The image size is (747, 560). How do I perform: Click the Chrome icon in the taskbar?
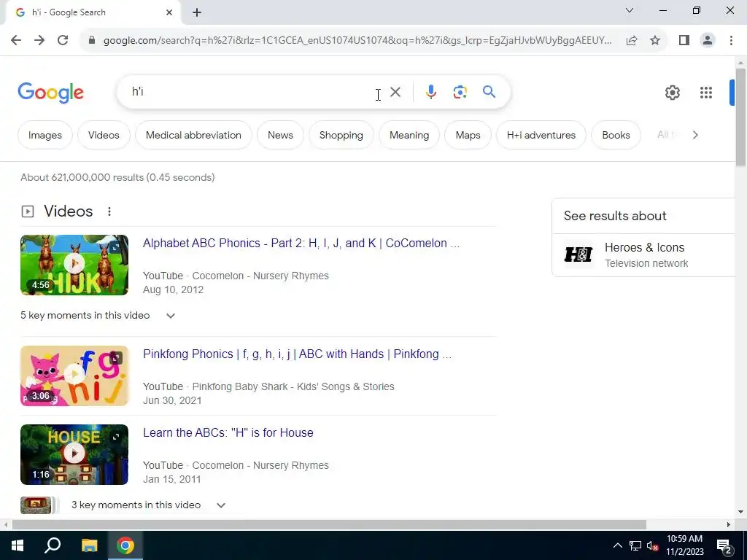tap(125, 545)
